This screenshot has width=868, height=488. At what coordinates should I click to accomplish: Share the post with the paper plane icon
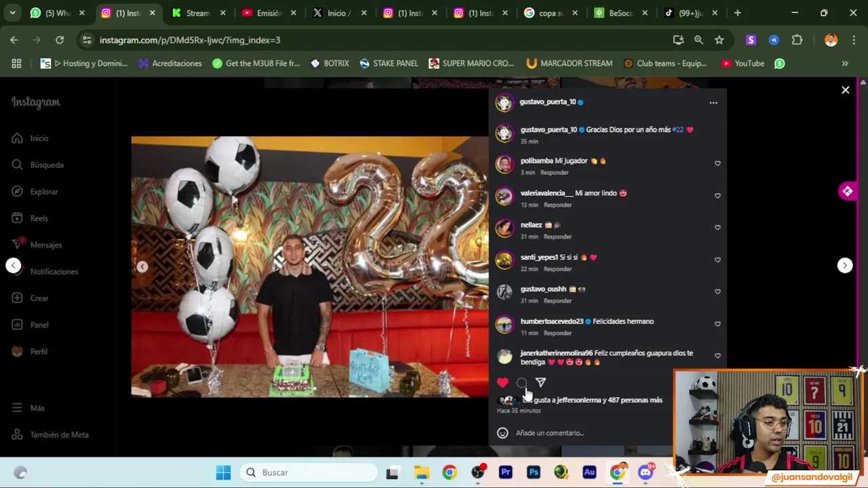tap(540, 383)
